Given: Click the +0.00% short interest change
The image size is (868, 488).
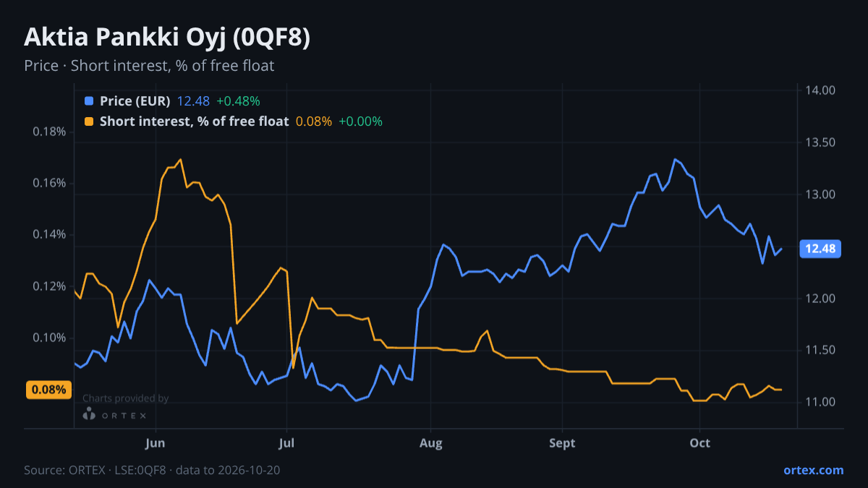Looking at the screenshot, I should click(x=360, y=121).
